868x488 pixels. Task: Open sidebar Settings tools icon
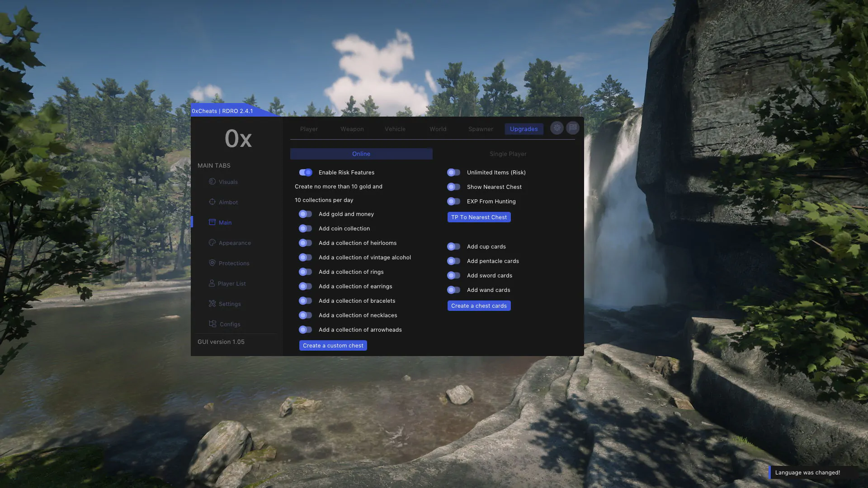click(x=212, y=304)
